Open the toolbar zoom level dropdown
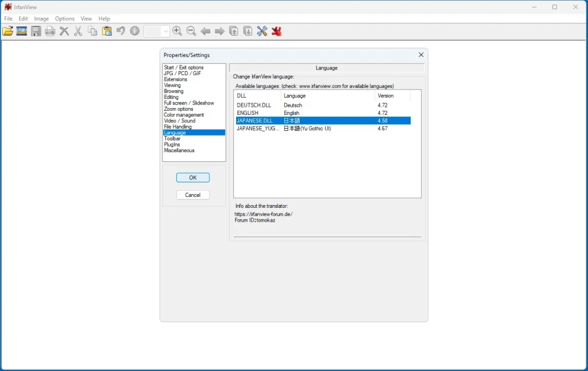588x371 pixels. coord(166,32)
